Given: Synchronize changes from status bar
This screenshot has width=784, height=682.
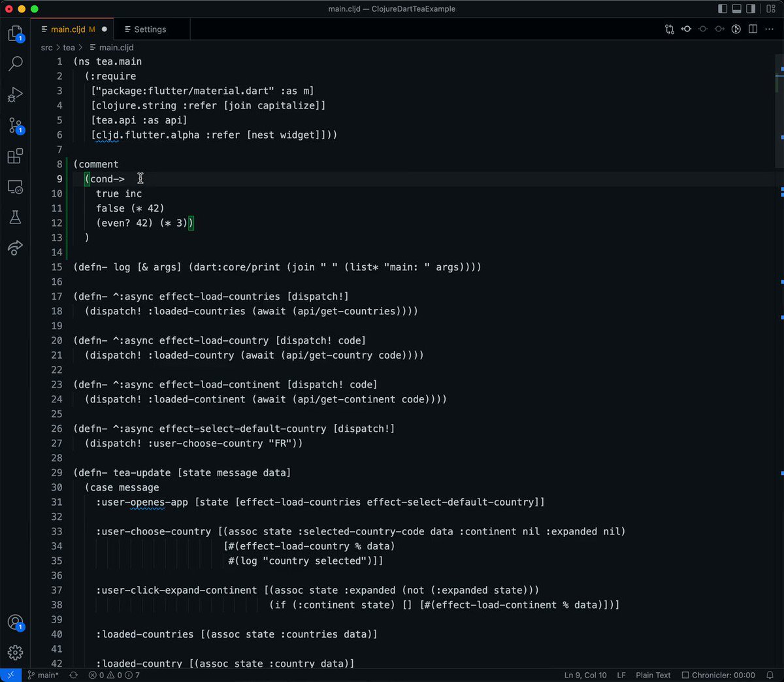Looking at the screenshot, I should (x=73, y=675).
